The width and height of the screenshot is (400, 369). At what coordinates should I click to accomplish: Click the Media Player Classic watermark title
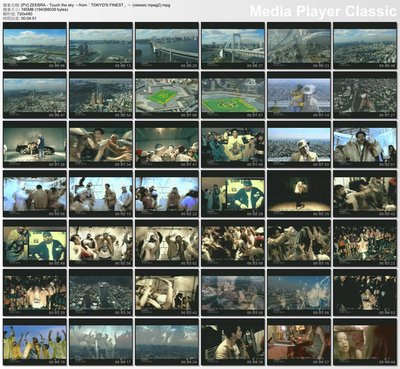323,11
